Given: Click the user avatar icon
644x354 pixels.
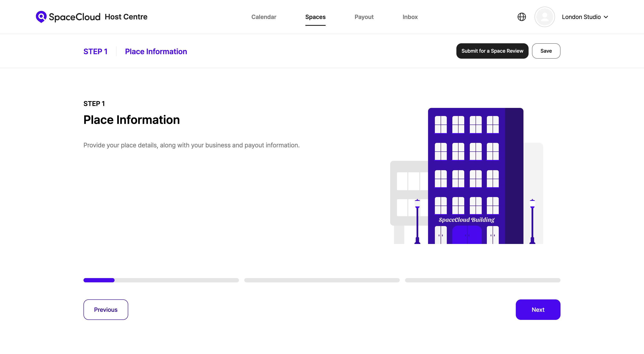Looking at the screenshot, I should tap(545, 17).
